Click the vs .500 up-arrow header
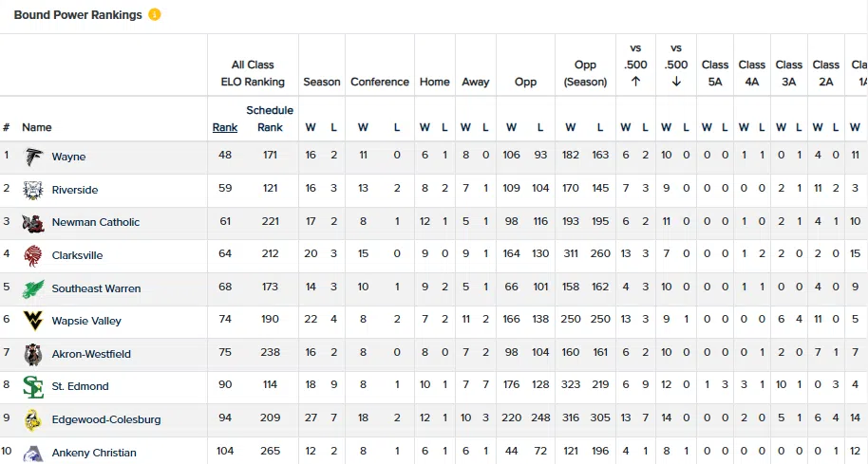This screenshot has height=464, width=868. point(635,65)
